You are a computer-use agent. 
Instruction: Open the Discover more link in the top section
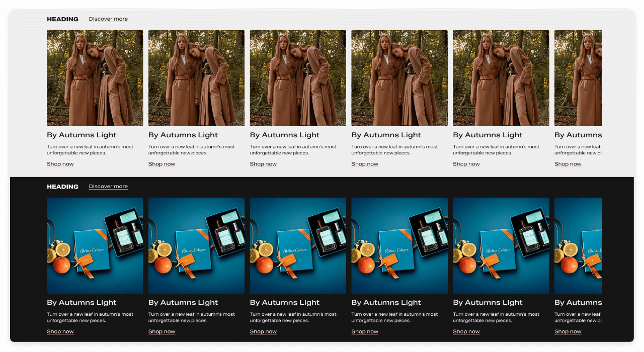coord(108,19)
